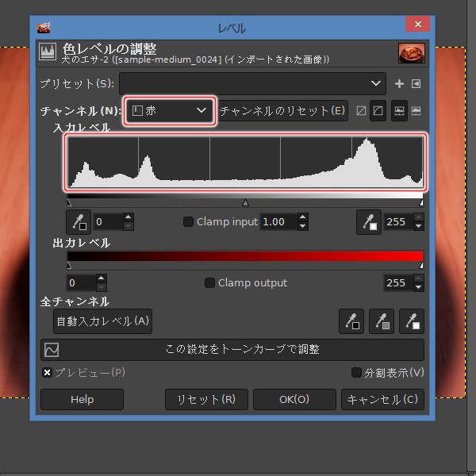Viewport: 476px width, 476px height.
Task: Increase the input low level value
Action: click(129, 217)
